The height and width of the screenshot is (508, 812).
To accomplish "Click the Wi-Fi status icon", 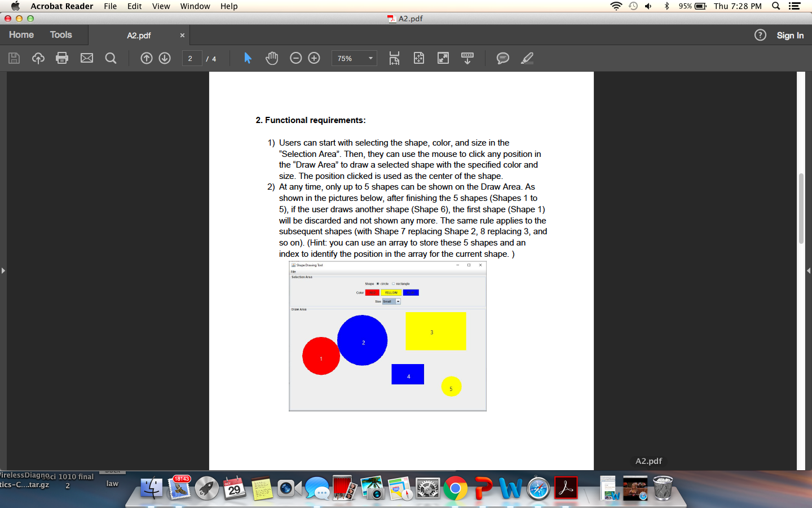I will 616,6.
